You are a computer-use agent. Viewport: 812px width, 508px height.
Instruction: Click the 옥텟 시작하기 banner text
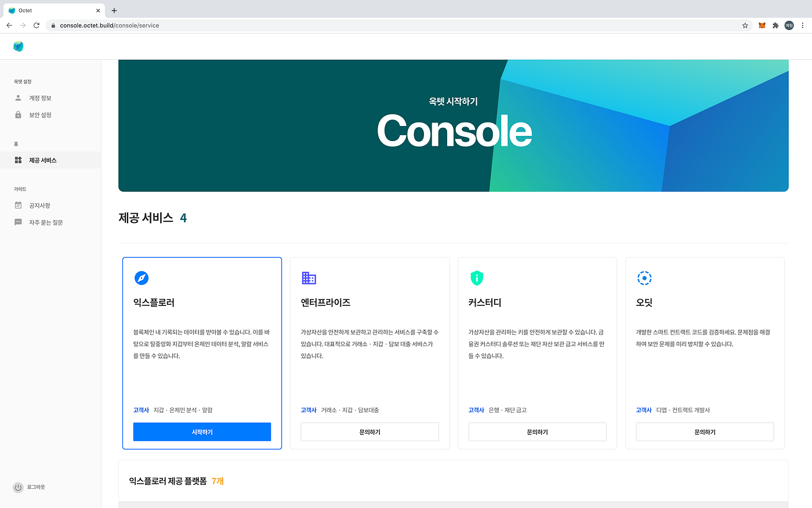point(454,102)
